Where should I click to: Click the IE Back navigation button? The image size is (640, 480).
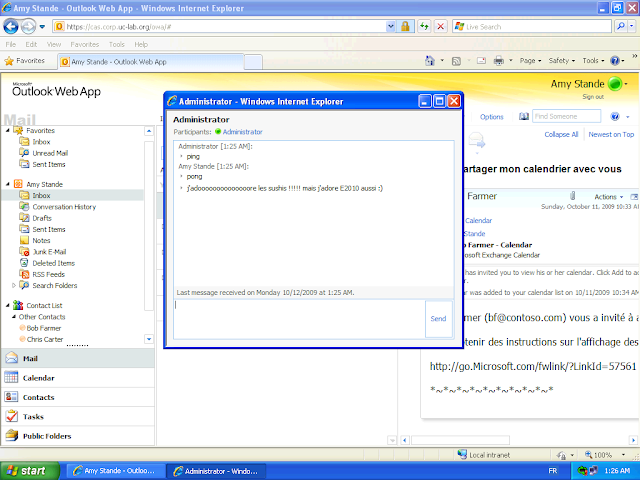pyautogui.click(x=11, y=27)
